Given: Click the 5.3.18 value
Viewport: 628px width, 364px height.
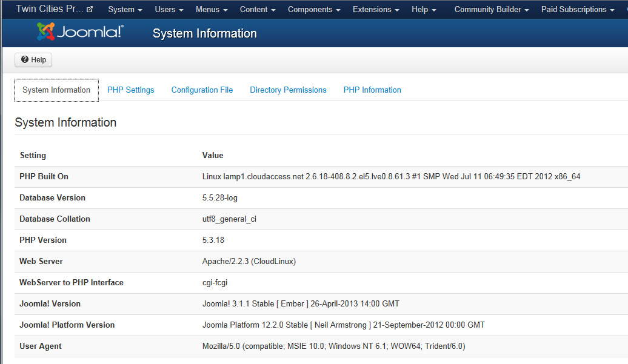Looking at the screenshot, I should click(213, 240).
